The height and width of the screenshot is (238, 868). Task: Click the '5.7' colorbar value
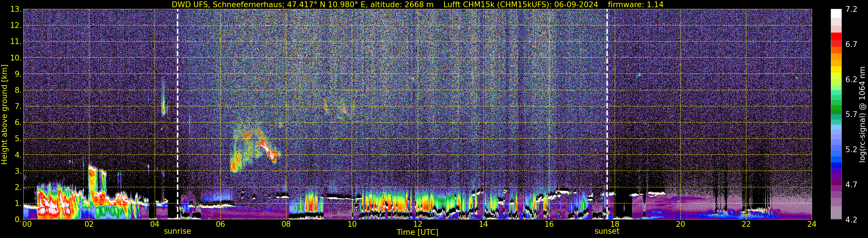[x=851, y=115]
